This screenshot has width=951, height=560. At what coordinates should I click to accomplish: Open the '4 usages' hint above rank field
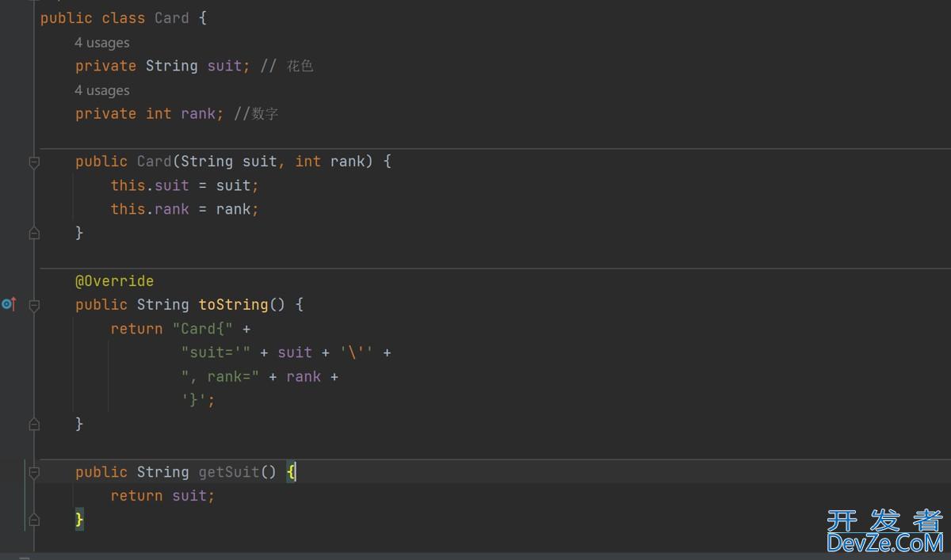(x=101, y=90)
